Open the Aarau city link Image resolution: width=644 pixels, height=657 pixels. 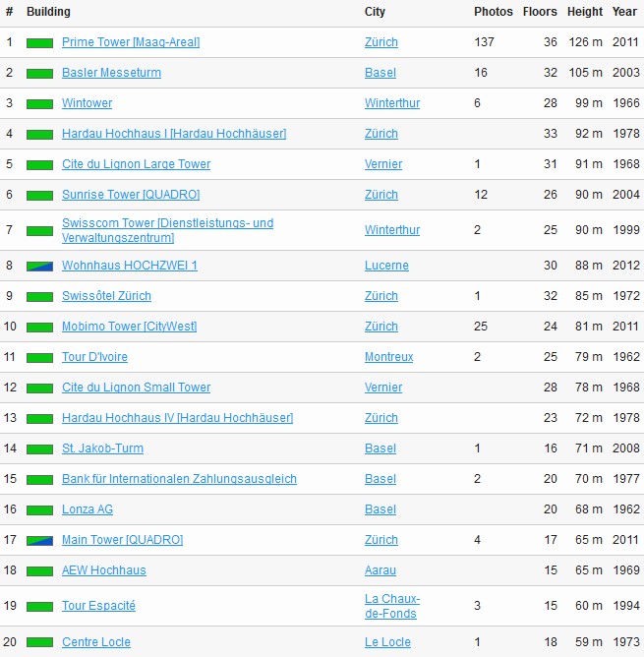pos(381,570)
